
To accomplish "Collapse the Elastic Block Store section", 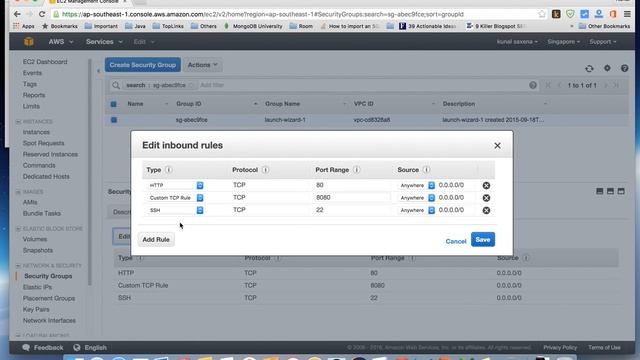I will pos(18,229).
